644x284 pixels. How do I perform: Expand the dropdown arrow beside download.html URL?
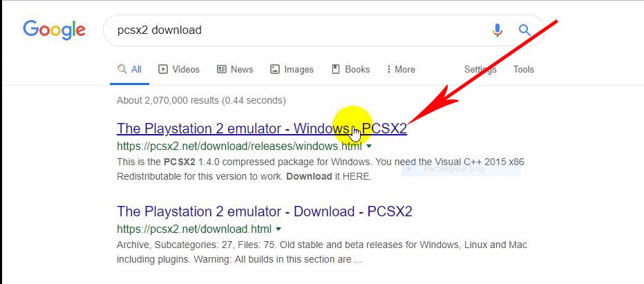click(278, 229)
